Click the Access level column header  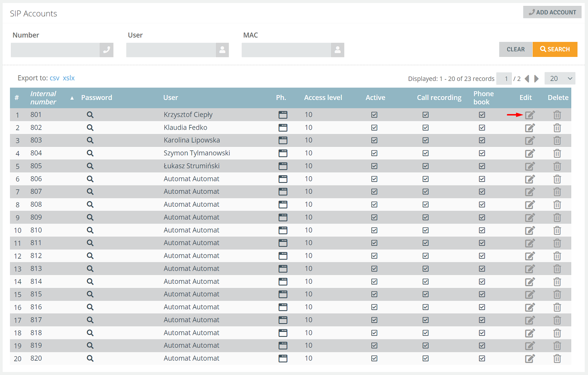pyautogui.click(x=323, y=98)
